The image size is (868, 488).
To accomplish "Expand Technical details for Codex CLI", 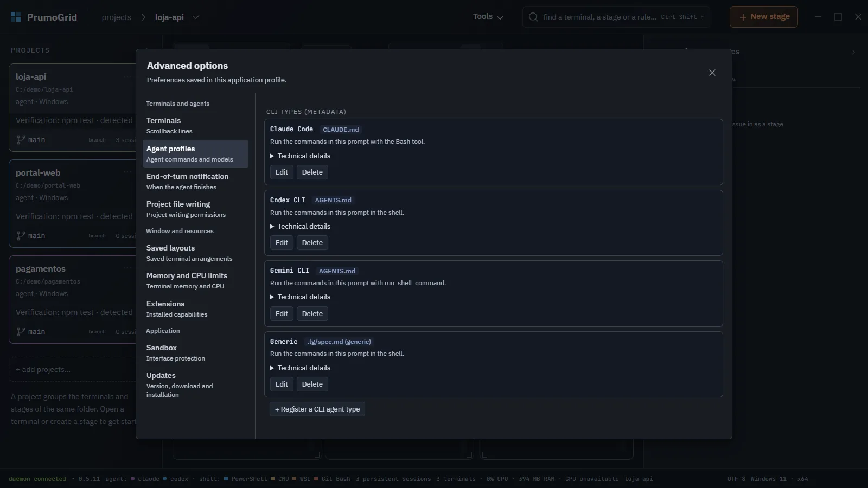I will [301, 226].
